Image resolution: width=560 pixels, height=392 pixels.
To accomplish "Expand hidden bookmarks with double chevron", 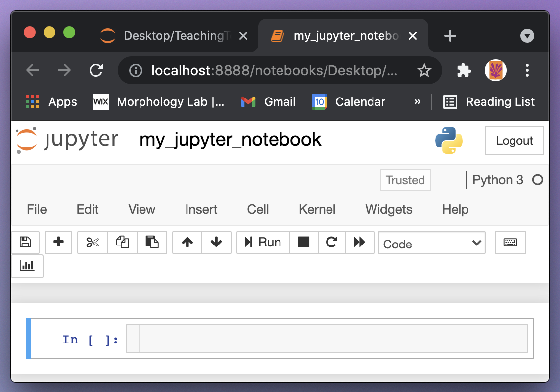I will tap(417, 102).
